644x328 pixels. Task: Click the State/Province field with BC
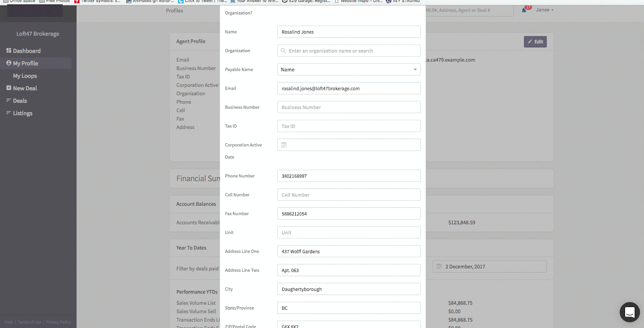(x=349, y=308)
